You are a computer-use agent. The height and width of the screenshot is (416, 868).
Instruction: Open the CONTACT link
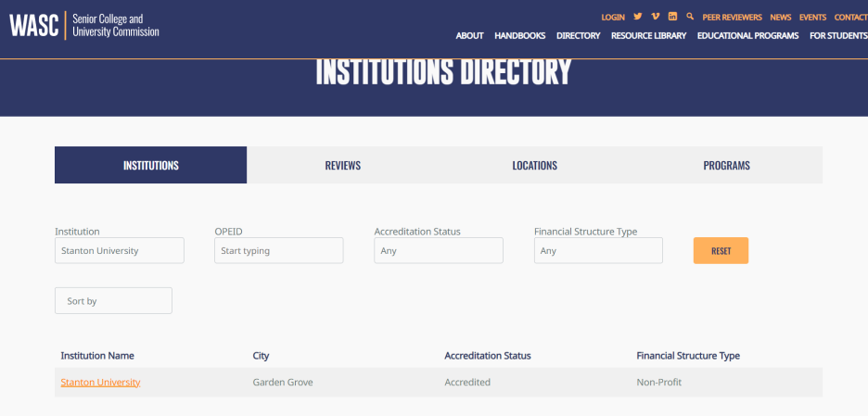click(x=850, y=18)
